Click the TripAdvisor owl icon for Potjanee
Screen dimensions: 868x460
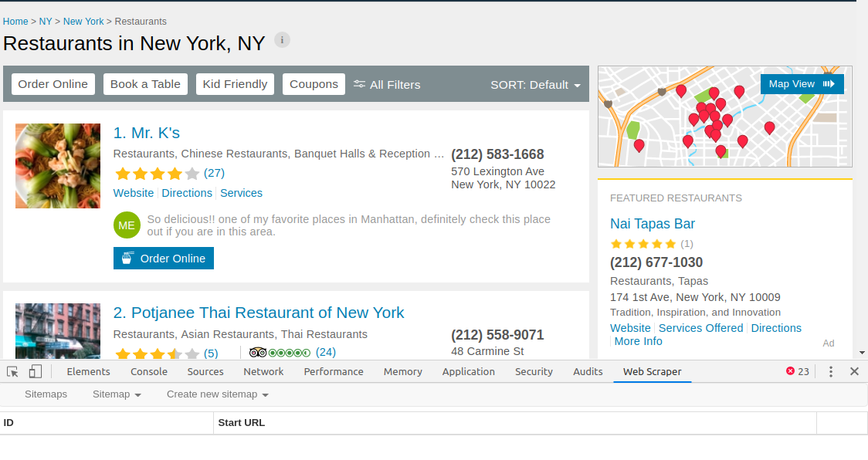click(257, 352)
